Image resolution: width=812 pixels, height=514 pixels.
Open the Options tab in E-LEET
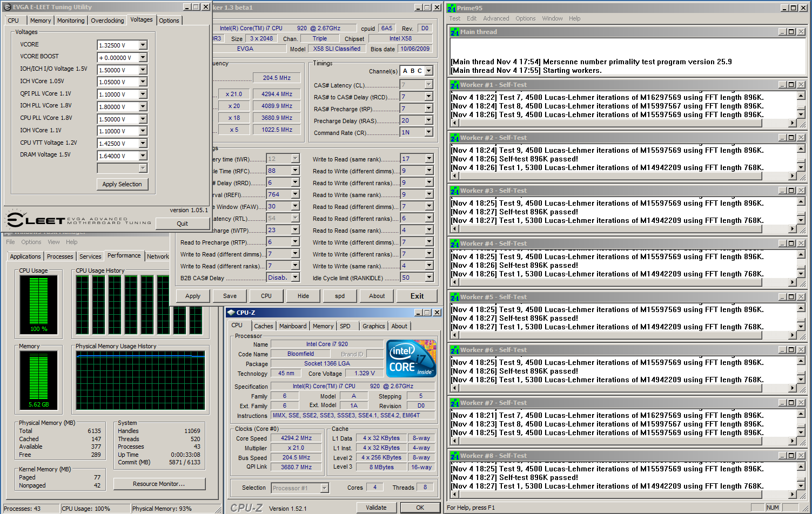tap(169, 21)
